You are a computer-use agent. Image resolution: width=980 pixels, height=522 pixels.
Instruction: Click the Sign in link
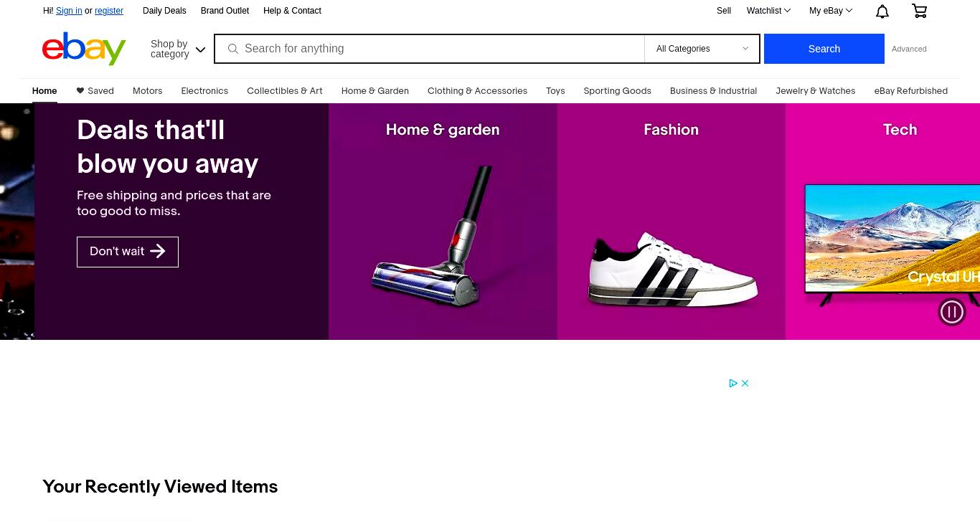(x=69, y=11)
